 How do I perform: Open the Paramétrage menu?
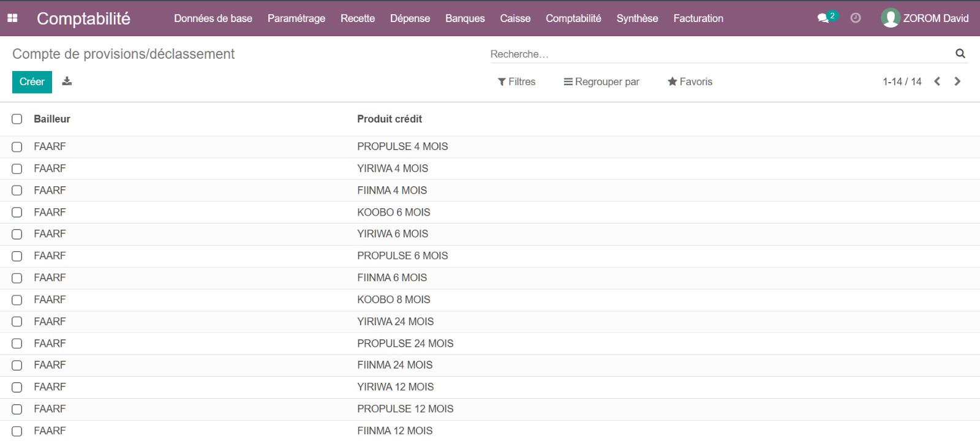coord(296,18)
